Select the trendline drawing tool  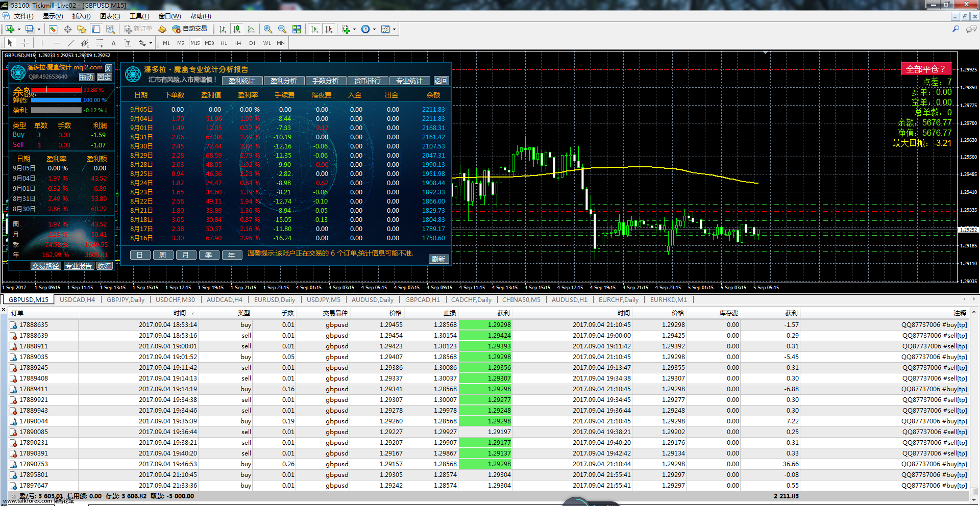70,43
